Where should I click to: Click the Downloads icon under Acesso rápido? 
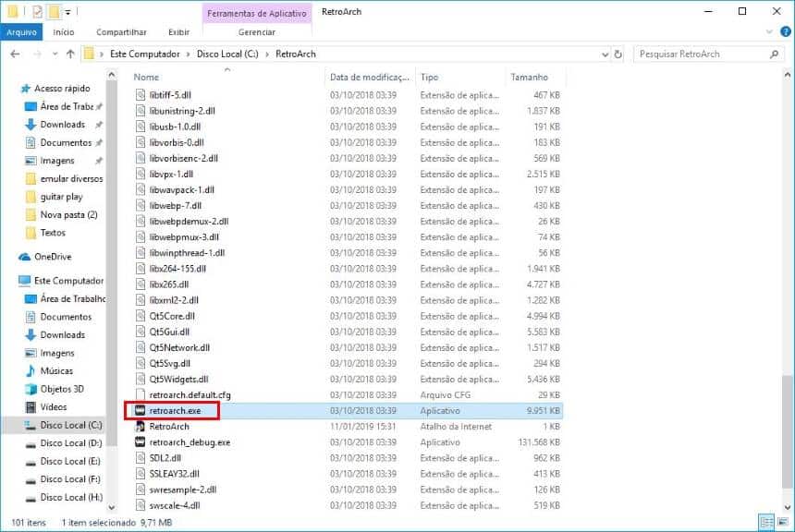pos(31,124)
